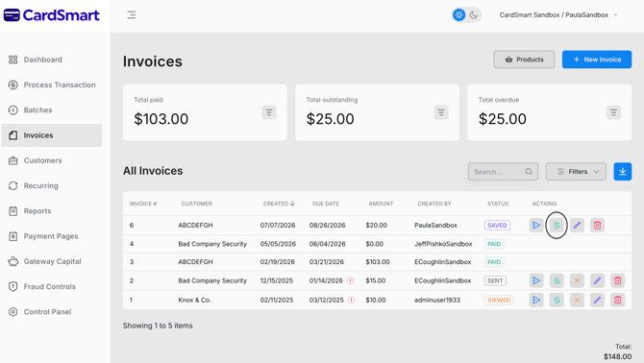Click the JeffPishkoSandbox creator cell
The image size is (644, 363).
(443, 244)
